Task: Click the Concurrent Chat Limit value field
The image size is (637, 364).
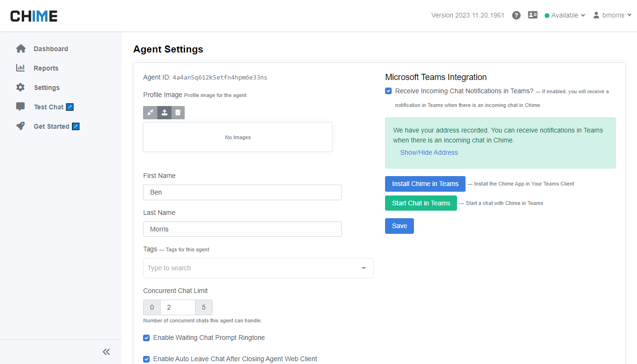Action: tap(178, 307)
